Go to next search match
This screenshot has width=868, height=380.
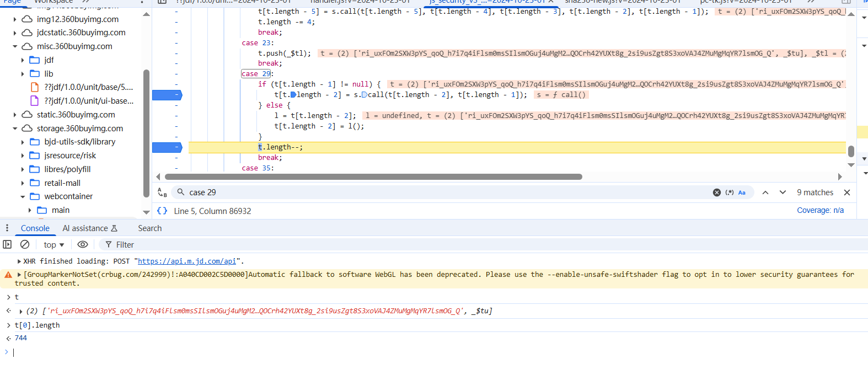click(783, 192)
